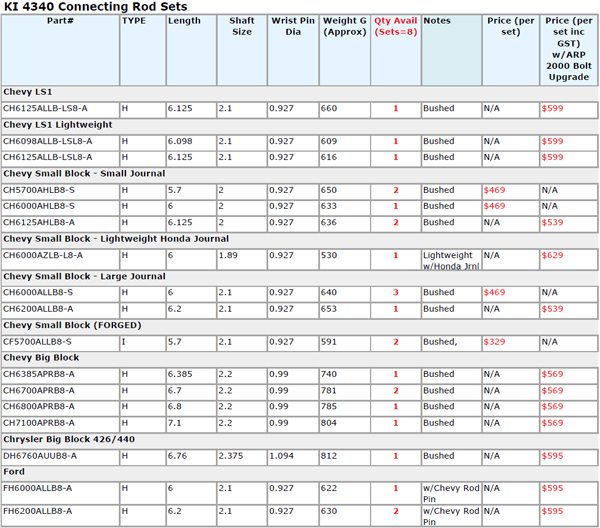Click the $569 price for CH6385APRB8-A

[x=553, y=374]
